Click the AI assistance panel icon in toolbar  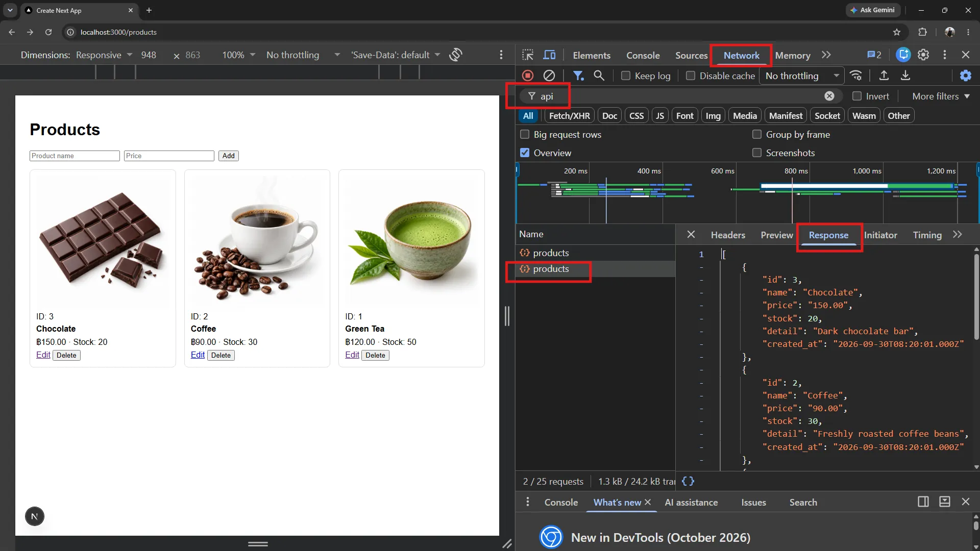point(903,55)
